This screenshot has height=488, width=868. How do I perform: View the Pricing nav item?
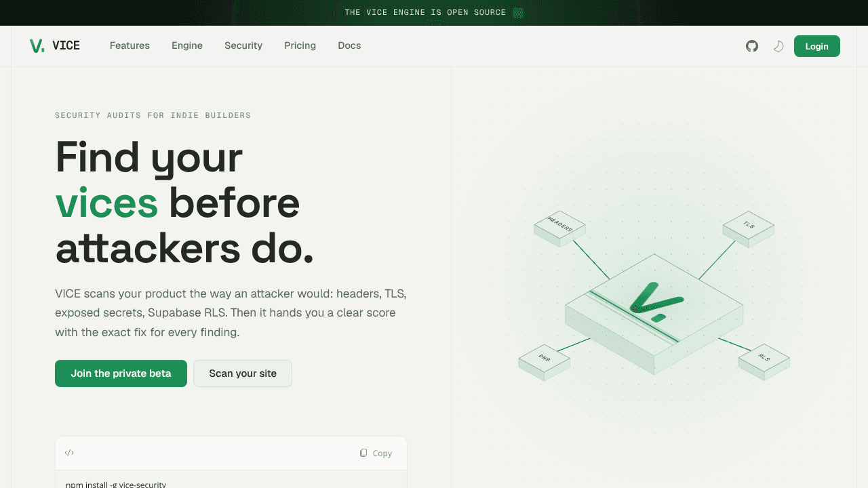click(x=300, y=45)
